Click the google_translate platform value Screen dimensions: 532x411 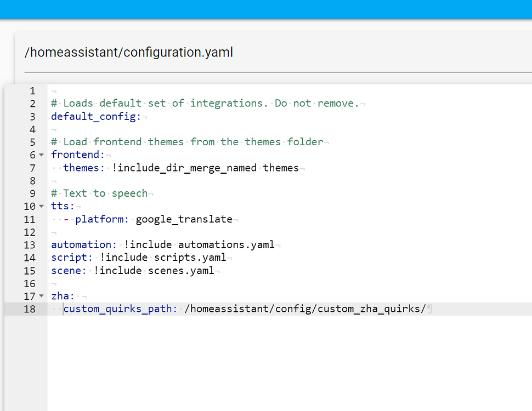tap(184, 219)
